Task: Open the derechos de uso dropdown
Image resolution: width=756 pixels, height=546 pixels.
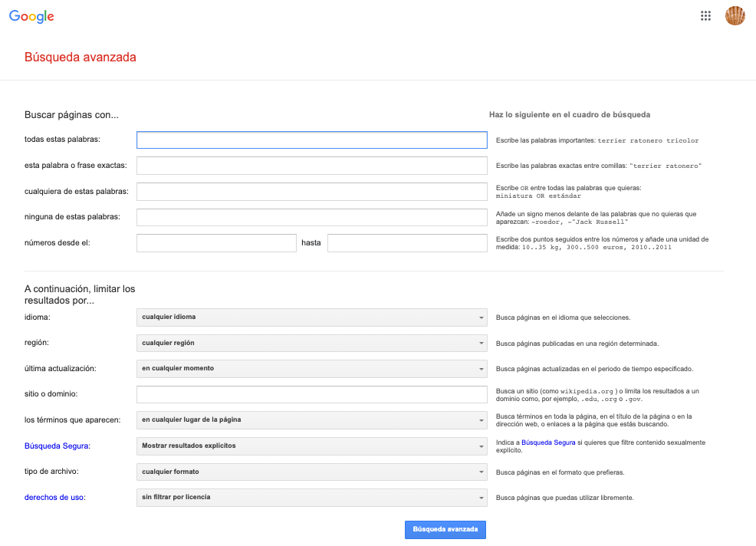Action: click(x=311, y=498)
